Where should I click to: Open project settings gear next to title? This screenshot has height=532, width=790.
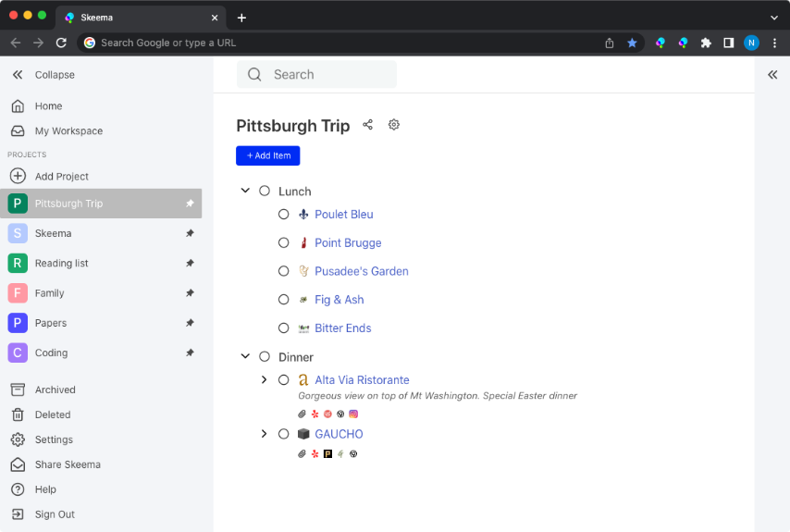pyautogui.click(x=393, y=124)
